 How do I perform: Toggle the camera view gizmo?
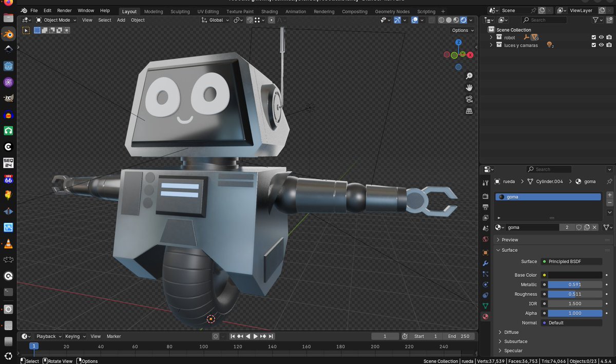(469, 99)
